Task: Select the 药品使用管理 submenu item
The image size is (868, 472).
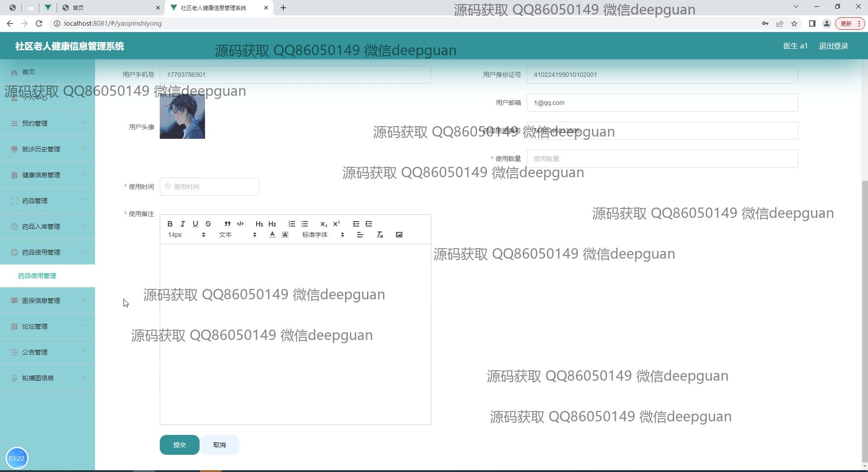Action: click(37, 276)
